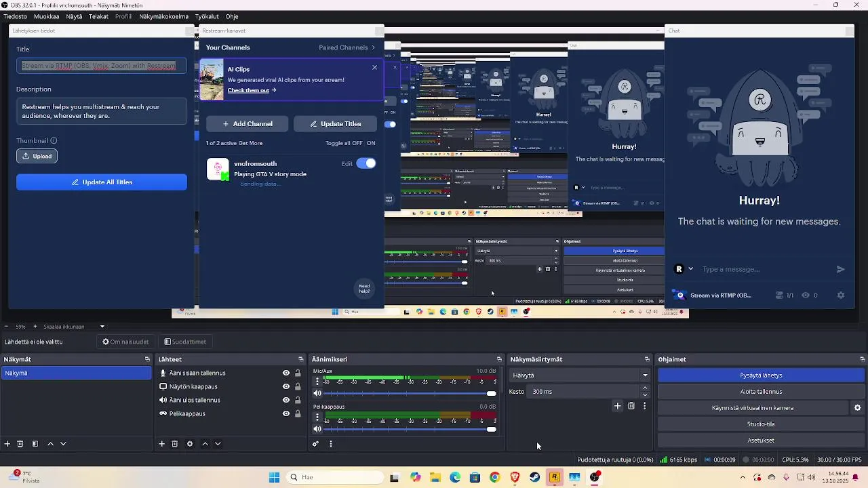Viewport: 868px width, 488px height.
Task: Open the Työkalut menu
Action: (x=207, y=16)
